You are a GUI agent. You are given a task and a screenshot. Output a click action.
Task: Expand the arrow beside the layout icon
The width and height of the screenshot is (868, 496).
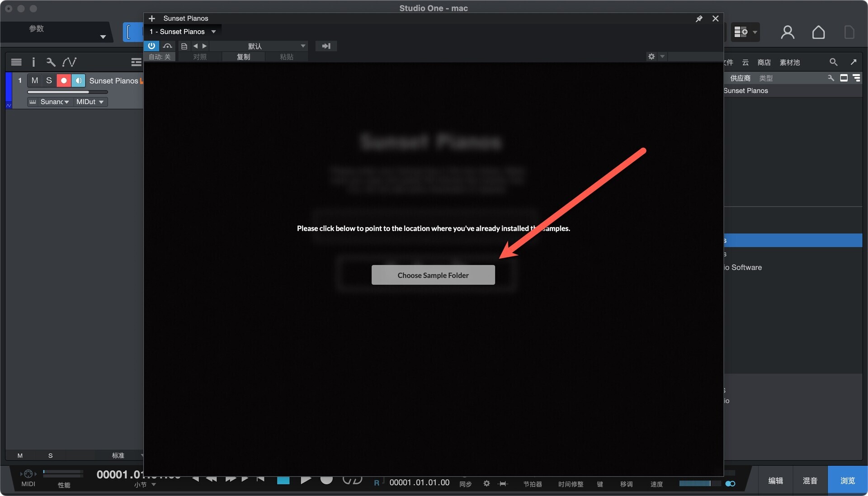tap(755, 32)
